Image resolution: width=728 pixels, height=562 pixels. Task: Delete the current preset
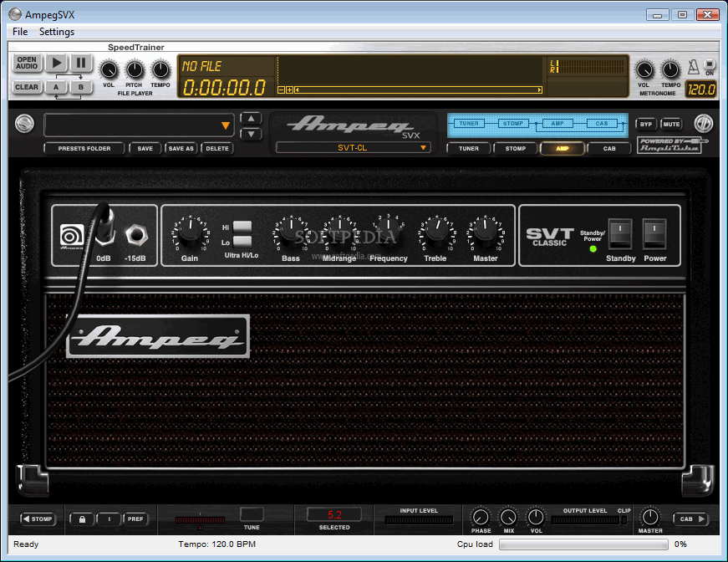(216, 149)
